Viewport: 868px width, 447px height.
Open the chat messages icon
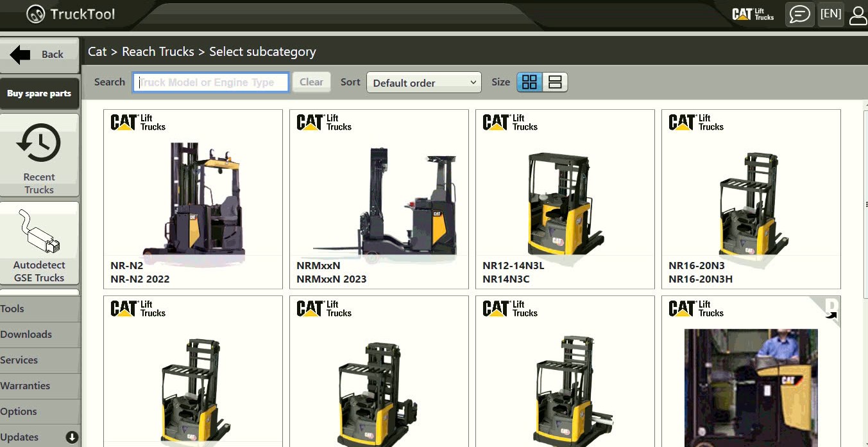(799, 14)
